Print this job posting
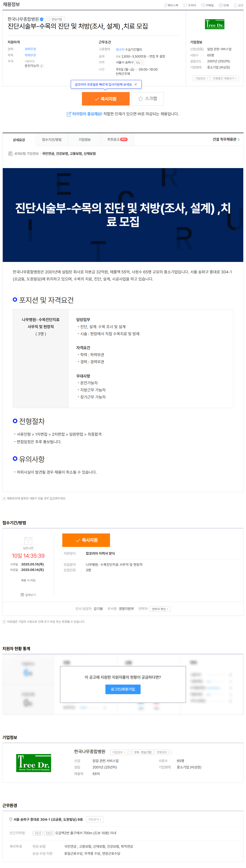This screenshot has width=246, height=868. coord(223,5)
